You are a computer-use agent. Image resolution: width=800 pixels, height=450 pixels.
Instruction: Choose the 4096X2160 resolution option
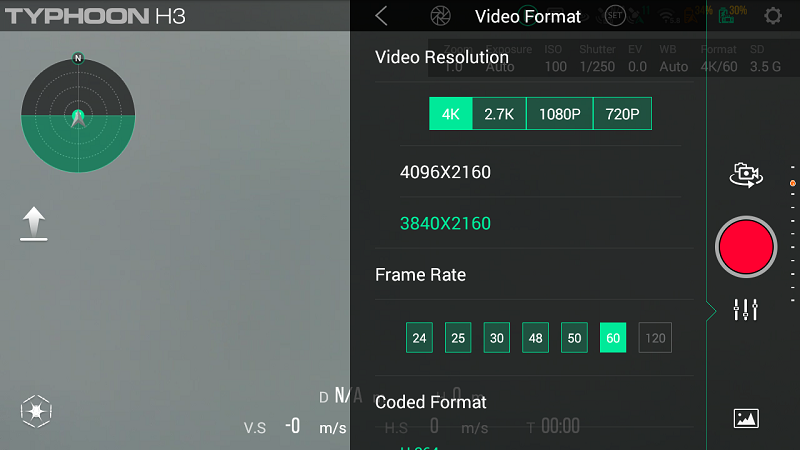[x=445, y=172]
